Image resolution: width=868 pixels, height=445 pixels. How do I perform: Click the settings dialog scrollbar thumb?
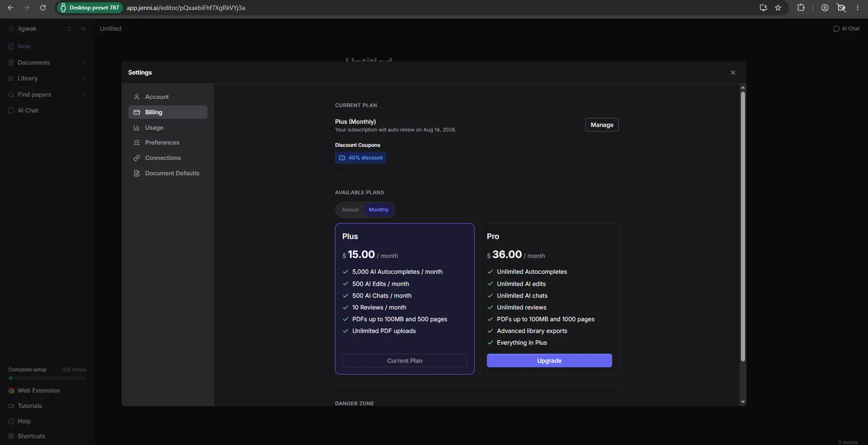(743, 226)
